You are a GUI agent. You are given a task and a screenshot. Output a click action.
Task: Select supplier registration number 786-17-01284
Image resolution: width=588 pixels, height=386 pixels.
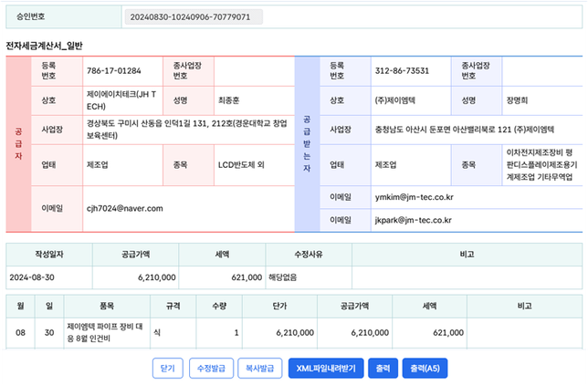113,70
